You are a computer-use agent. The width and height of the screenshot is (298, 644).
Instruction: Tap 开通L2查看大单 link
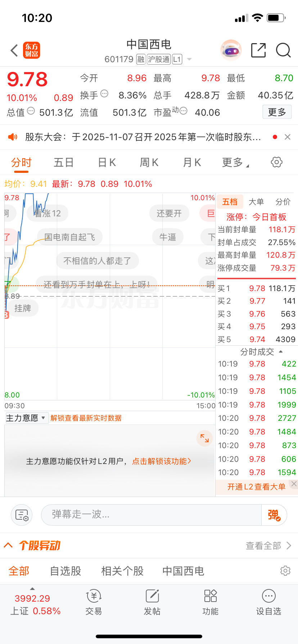256,487
